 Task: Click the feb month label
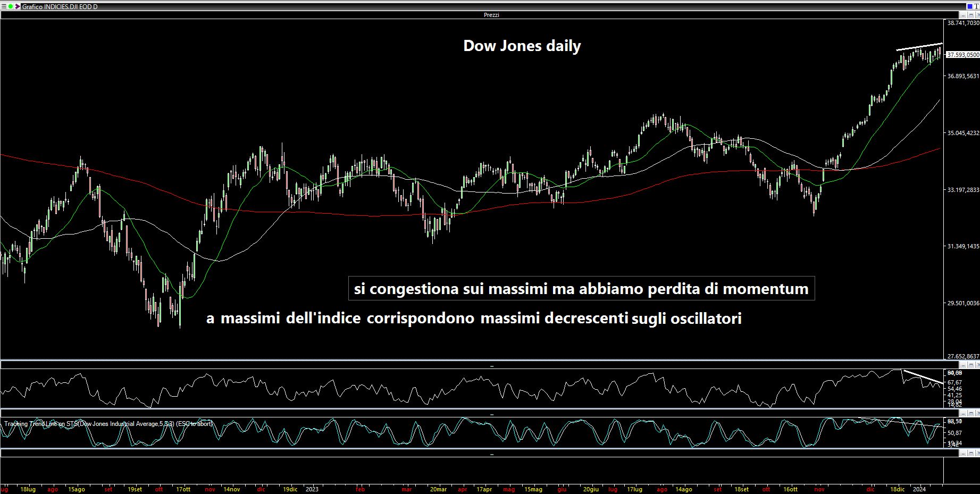coord(360,489)
